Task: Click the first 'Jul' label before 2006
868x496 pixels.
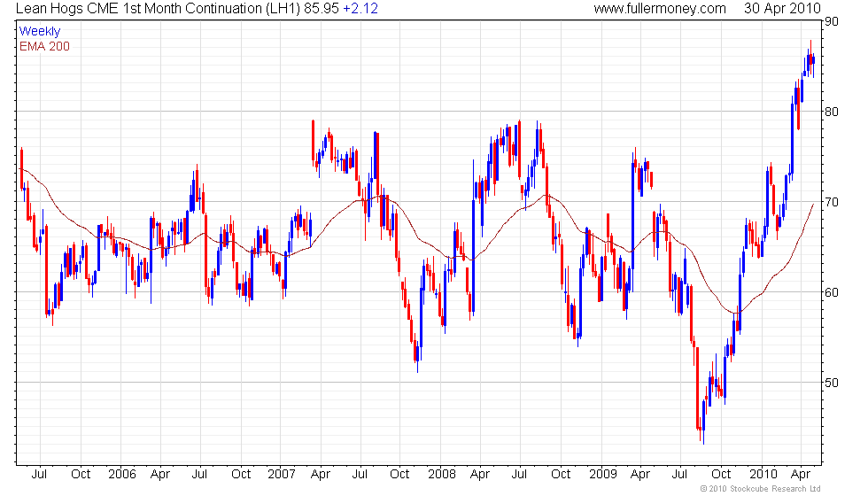Action: 39,475
